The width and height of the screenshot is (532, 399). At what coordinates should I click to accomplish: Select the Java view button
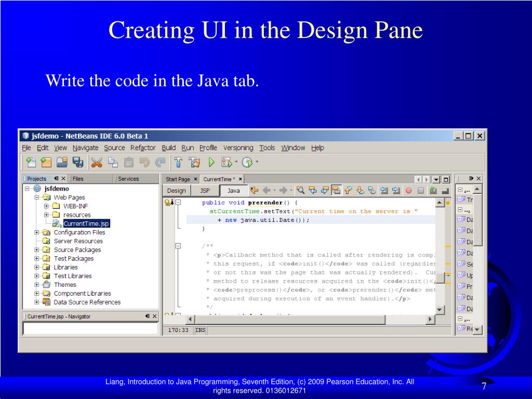click(233, 191)
